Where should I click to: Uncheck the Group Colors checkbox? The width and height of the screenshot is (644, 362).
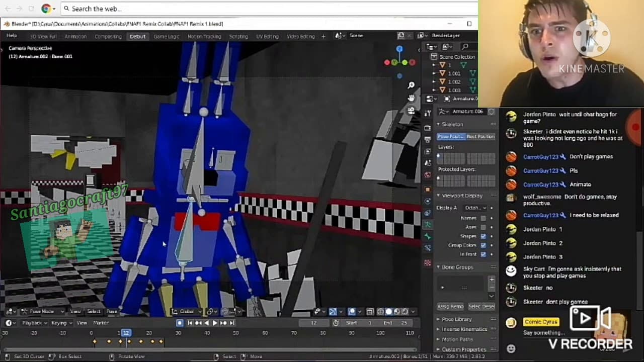(484, 245)
